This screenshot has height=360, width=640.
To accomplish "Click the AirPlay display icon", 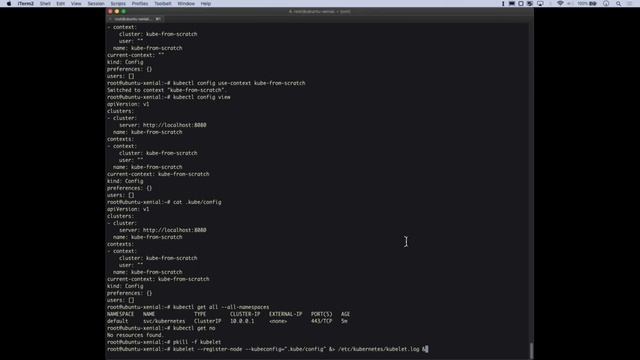I will [x=540, y=4].
